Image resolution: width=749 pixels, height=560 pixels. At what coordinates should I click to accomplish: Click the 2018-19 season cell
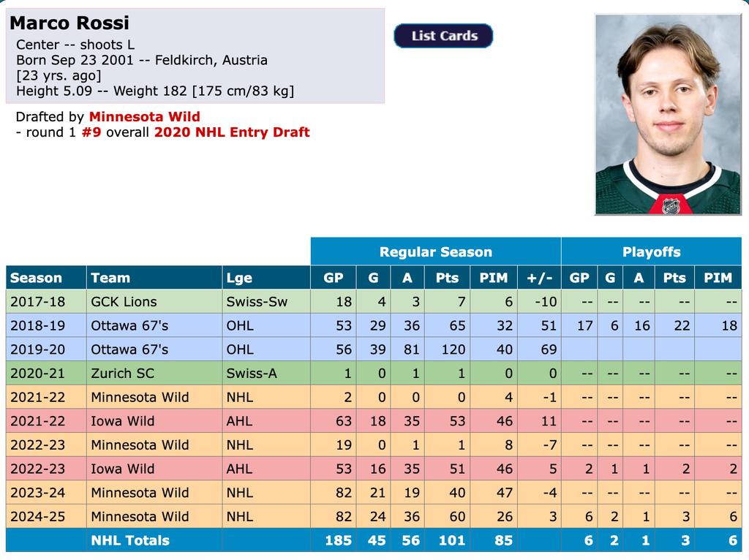click(x=37, y=326)
